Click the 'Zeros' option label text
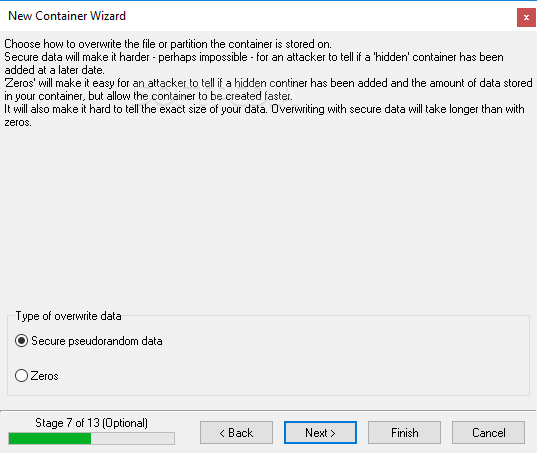The image size is (537, 453). tap(45, 376)
